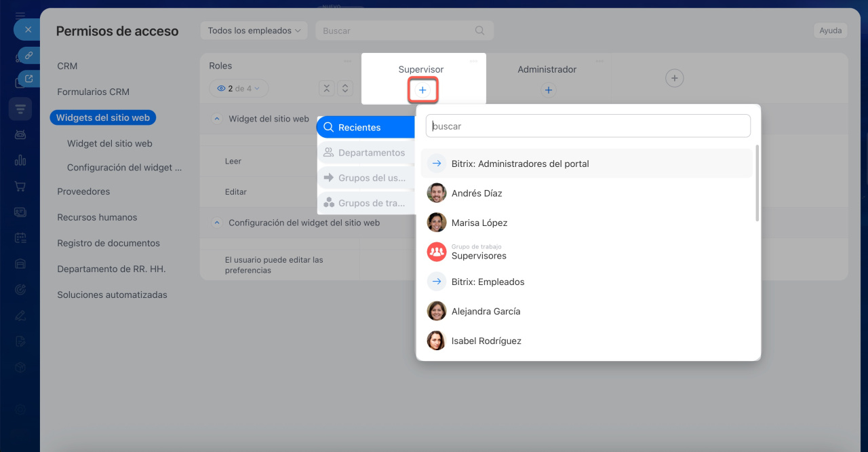This screenshot has height=452, width=868.
Task: Switch to the Departamentos tab
Action: click(366, 153)
